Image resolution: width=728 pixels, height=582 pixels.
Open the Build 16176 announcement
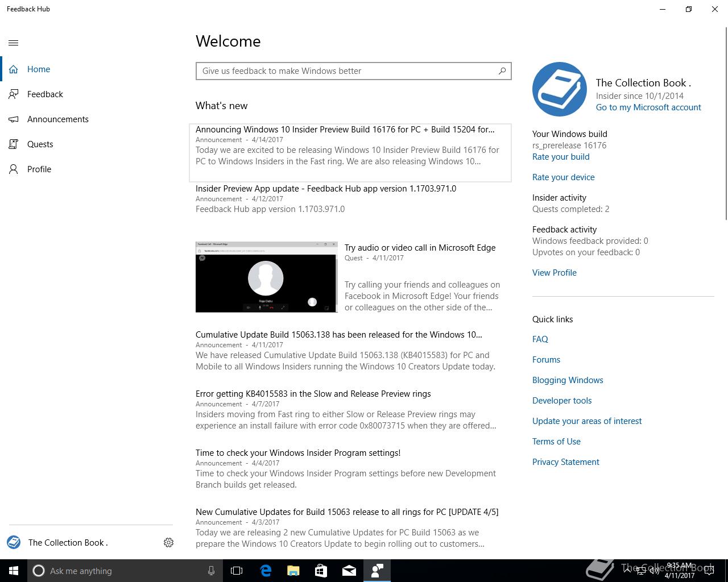click(x=350, y=152)
